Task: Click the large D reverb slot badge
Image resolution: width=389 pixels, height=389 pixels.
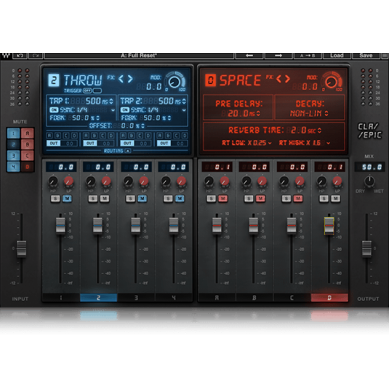Action: pyautogui.click(x=210, y=80)
